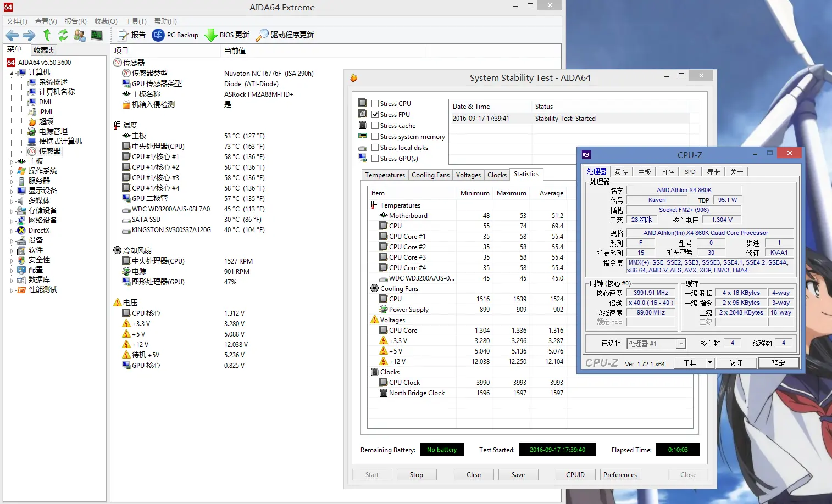Image resolution: width=832 pixels, height=504 pixels.
Task: Click the Stress cache icon
Action: click(363, 125)
